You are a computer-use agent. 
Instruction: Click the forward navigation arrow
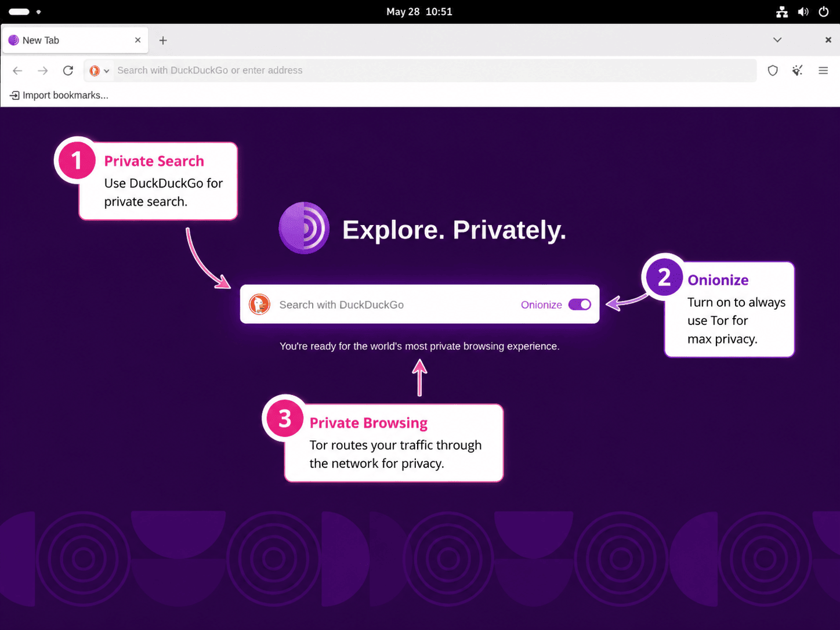click(x=43, y=71)
